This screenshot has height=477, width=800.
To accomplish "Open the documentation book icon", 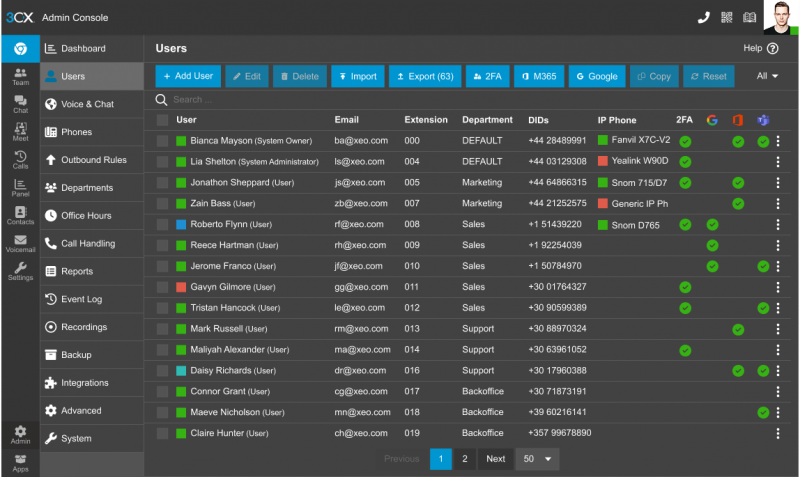I will click(x=750, y=17).
